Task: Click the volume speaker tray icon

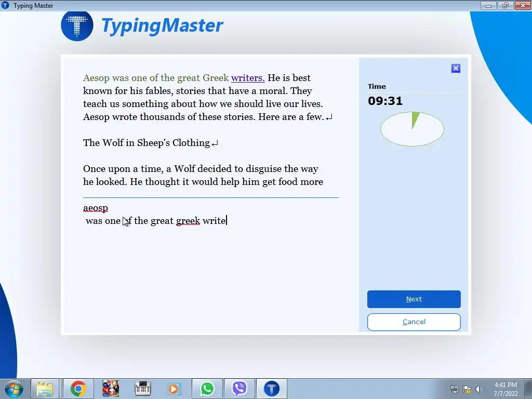Action: 479,389
